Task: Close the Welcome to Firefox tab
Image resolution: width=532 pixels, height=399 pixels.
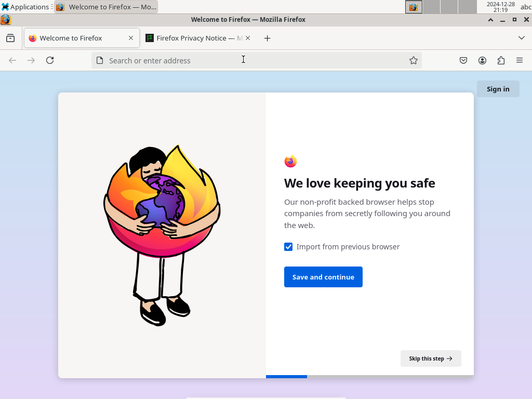Action: pos(131,38)
